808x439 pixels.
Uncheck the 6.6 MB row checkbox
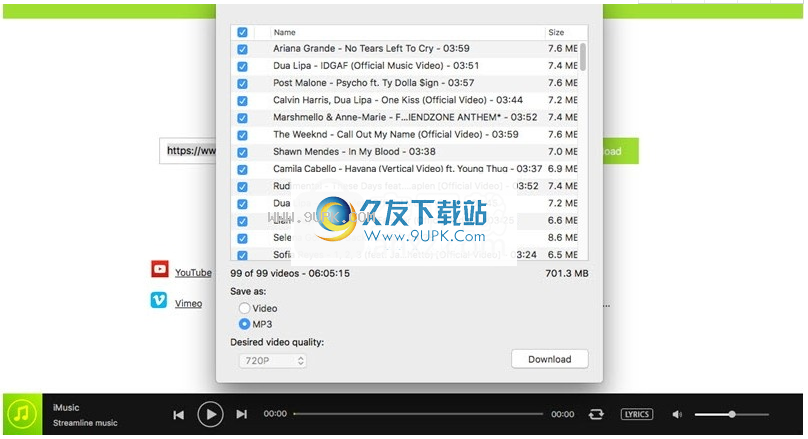tap(242, 221)
